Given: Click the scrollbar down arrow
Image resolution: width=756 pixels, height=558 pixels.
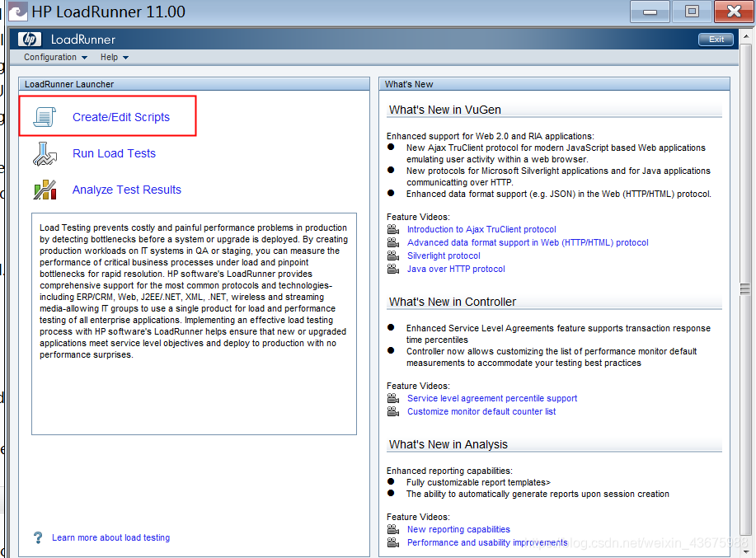Looking at the screenshot, I should 746,551.
